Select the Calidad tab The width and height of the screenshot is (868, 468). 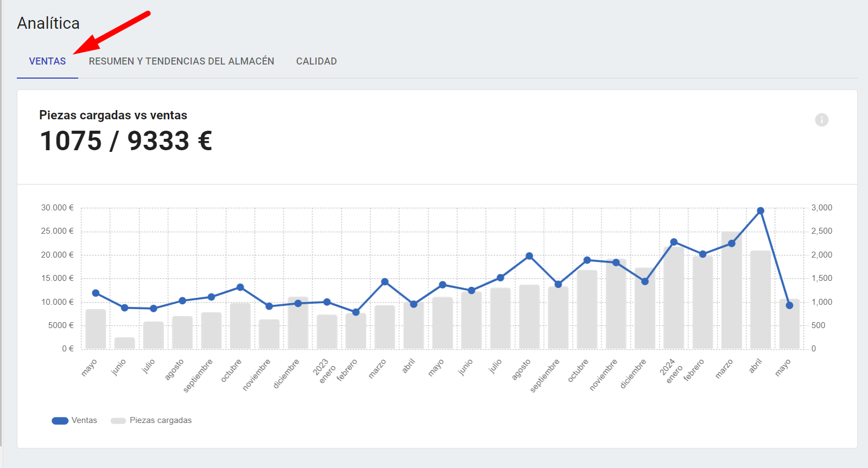coord(316,61)
